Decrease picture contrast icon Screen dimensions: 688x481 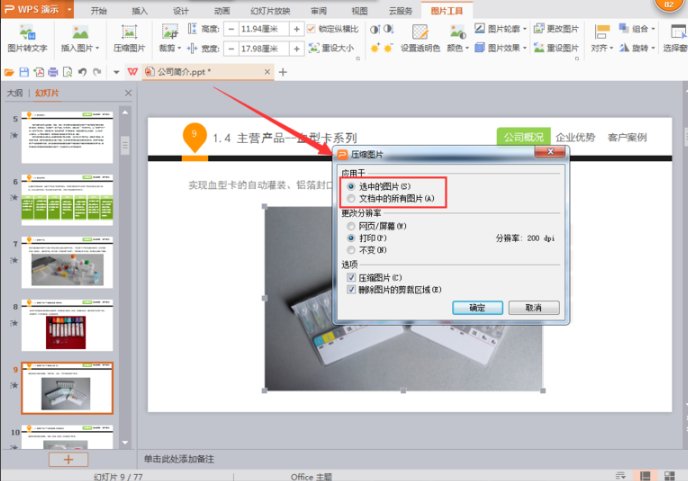388,29
